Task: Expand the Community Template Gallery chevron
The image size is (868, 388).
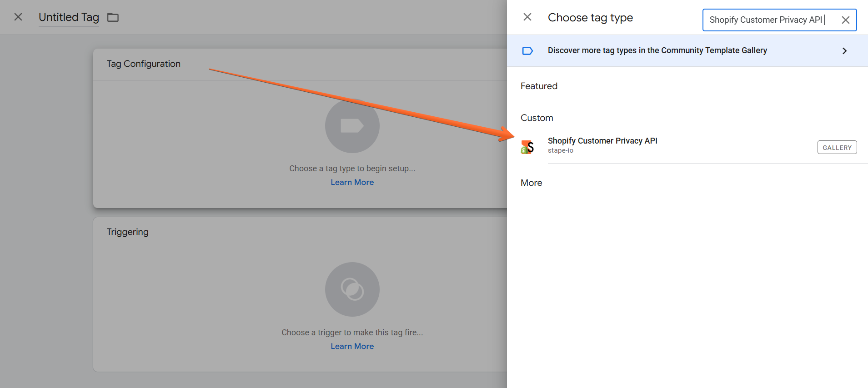Action: [844, 51]
